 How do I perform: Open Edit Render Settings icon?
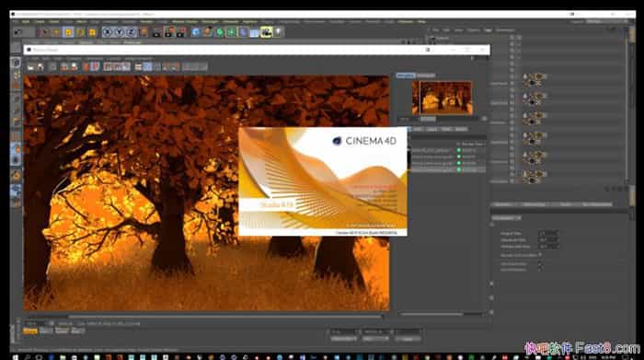pyautogui.click(x=180, y=32)
